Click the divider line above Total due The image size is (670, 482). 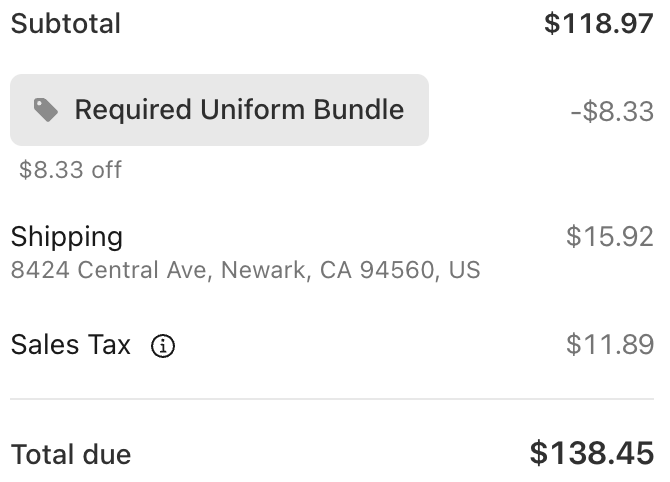[332, 399]
